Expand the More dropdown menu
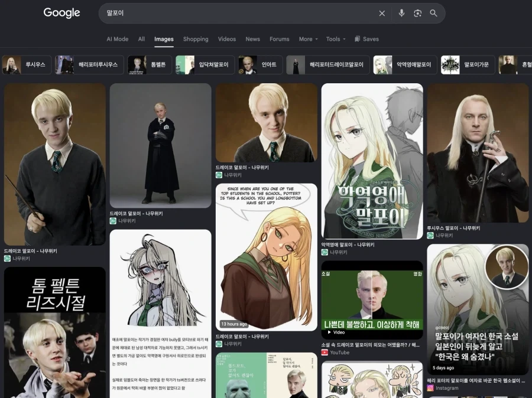The width and height of the screenshot is (532, 398). [x=309, y=39]
